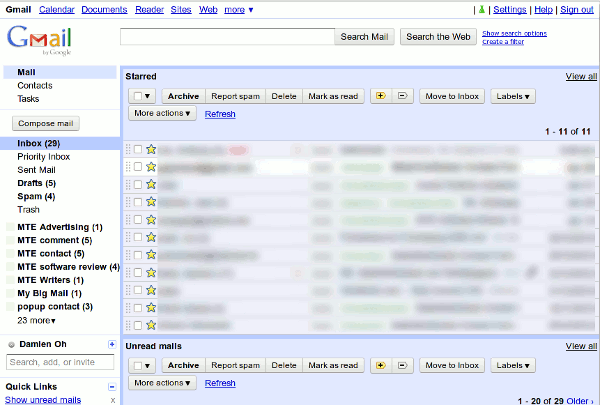This screenshot has height=405, width=600.
Task: Click the Search the Web button
Action: pyautogui.click(x=438, y=37)
